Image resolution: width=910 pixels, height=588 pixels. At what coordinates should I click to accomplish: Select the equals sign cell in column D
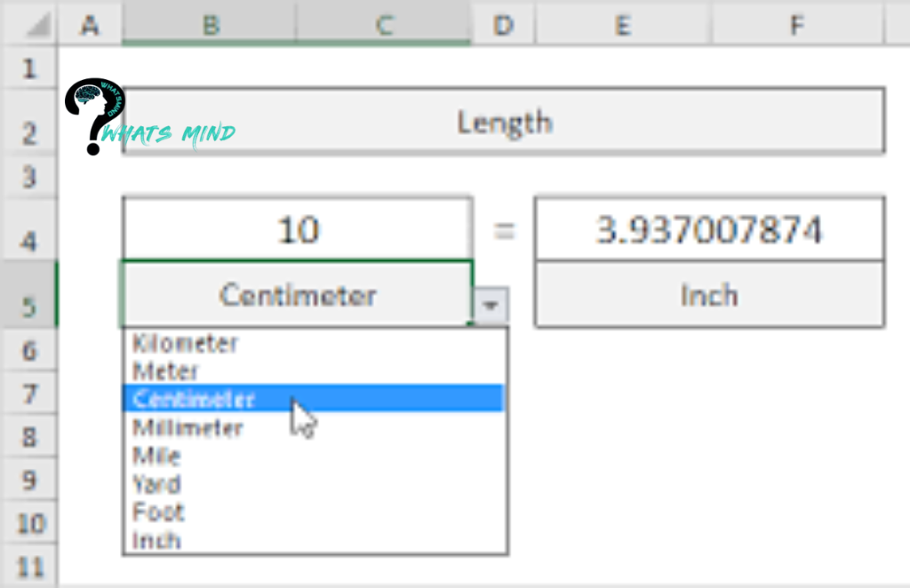pyautogui.click(x=504, y=231)
